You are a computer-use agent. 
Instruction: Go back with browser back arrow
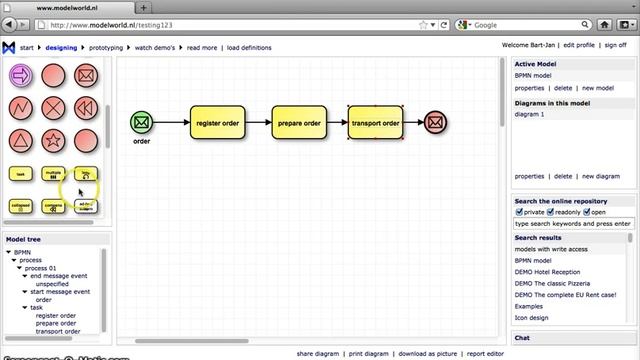(9, 25)
